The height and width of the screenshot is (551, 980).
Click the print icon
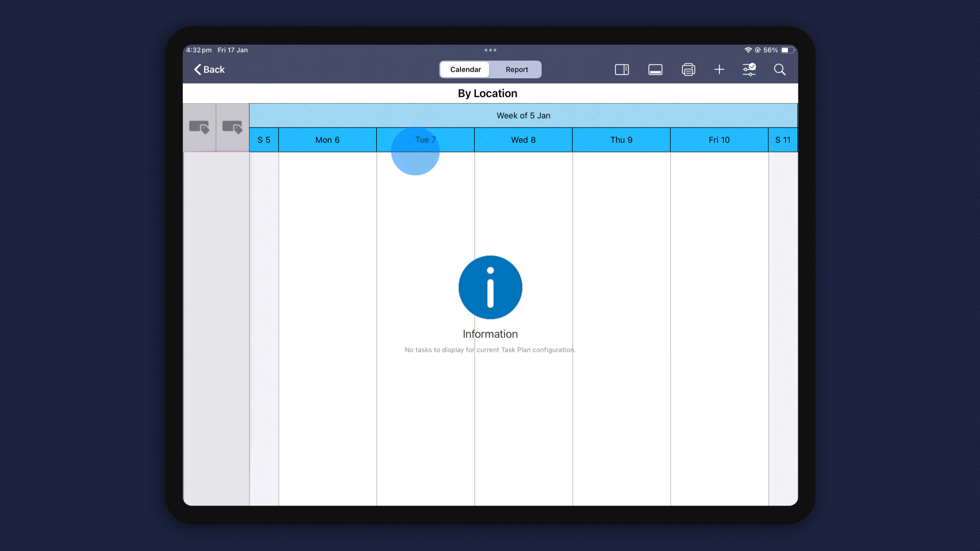tap(688, 69)
